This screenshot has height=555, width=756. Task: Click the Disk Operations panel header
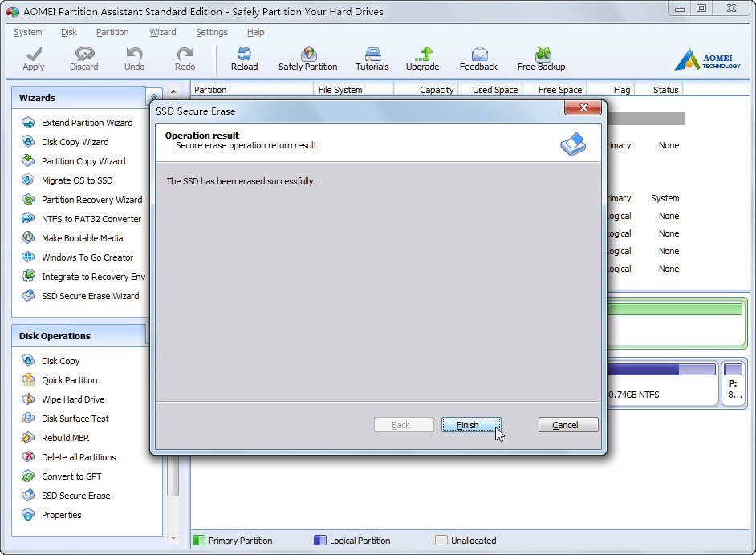click(x=79, y=336)
